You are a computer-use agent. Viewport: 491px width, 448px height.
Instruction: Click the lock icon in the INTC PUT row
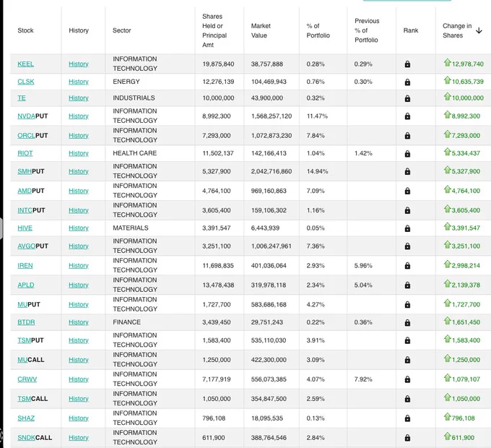pos(407,210)
